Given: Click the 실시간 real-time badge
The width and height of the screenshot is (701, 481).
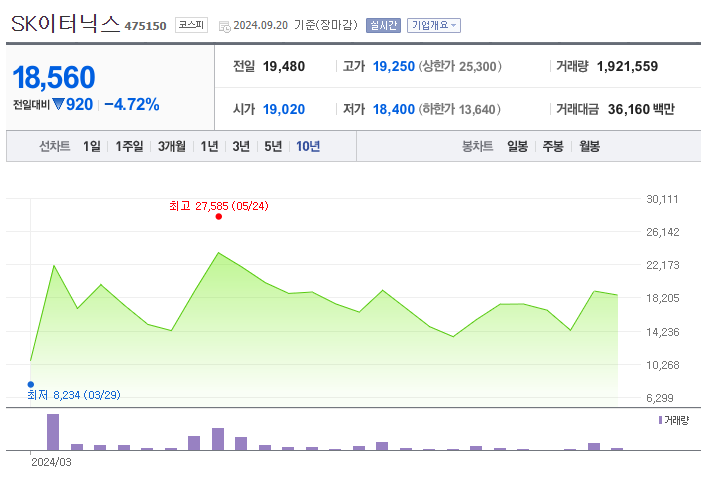Looking at the screenshot, I should [x=383, y=25].
